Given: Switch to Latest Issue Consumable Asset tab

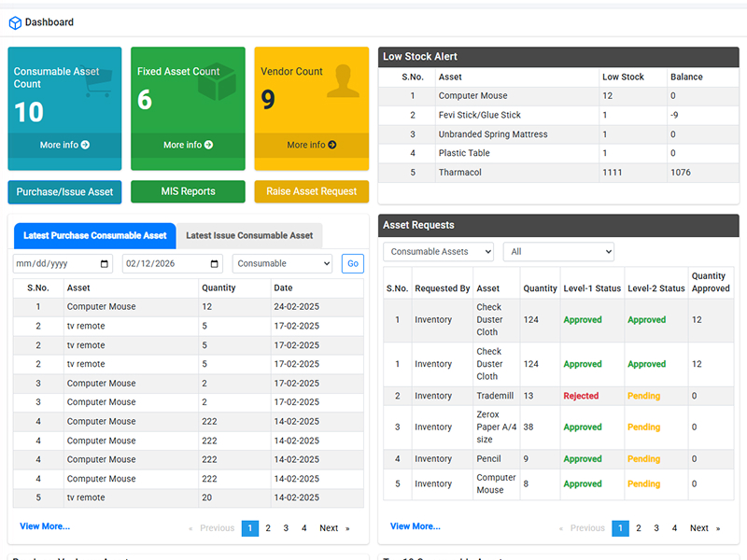Looking at the screenshot, I should click(x=249, y=236).
